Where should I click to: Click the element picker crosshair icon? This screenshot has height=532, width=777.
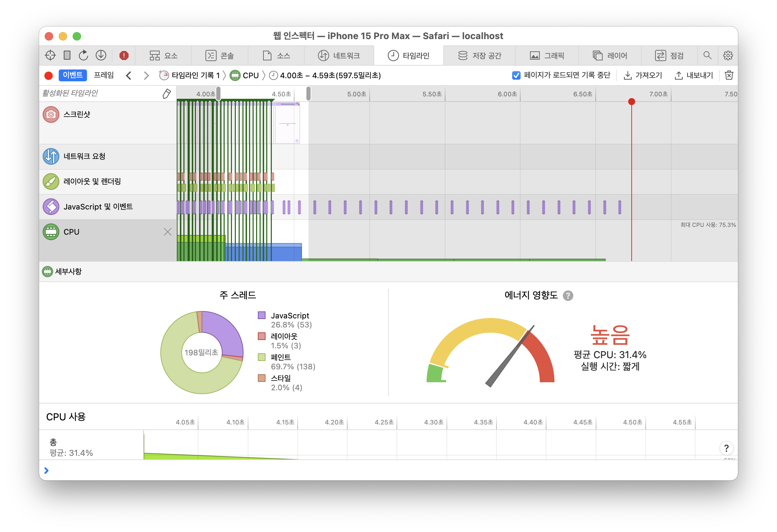click(x=50, y=56)
